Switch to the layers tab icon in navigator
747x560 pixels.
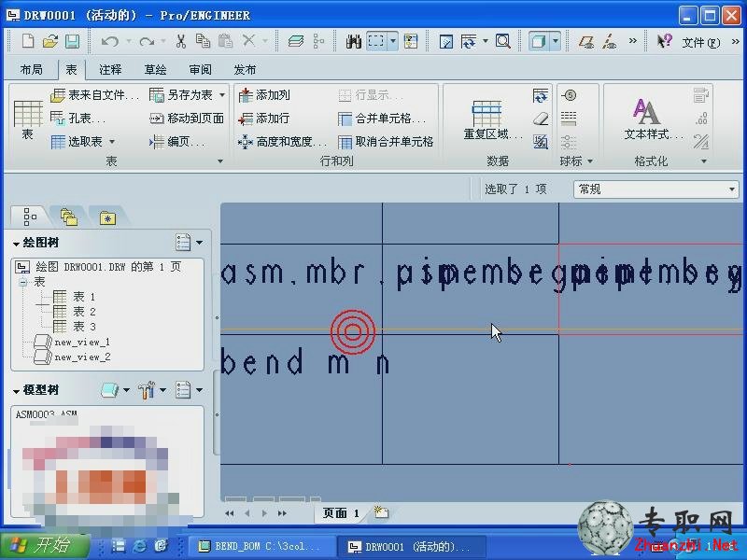point(69,217)
